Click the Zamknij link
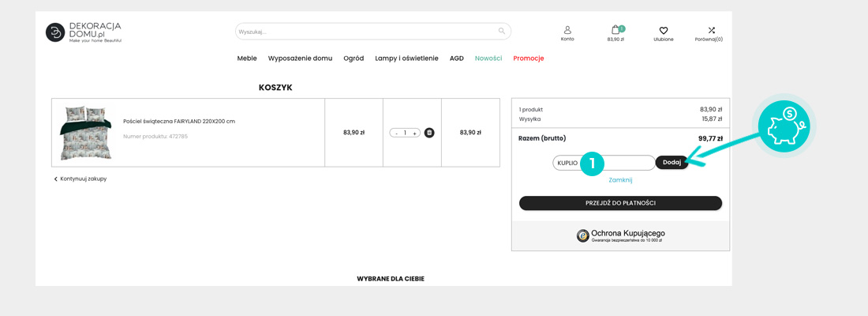 pyautogui.click(x=620, y=180)
